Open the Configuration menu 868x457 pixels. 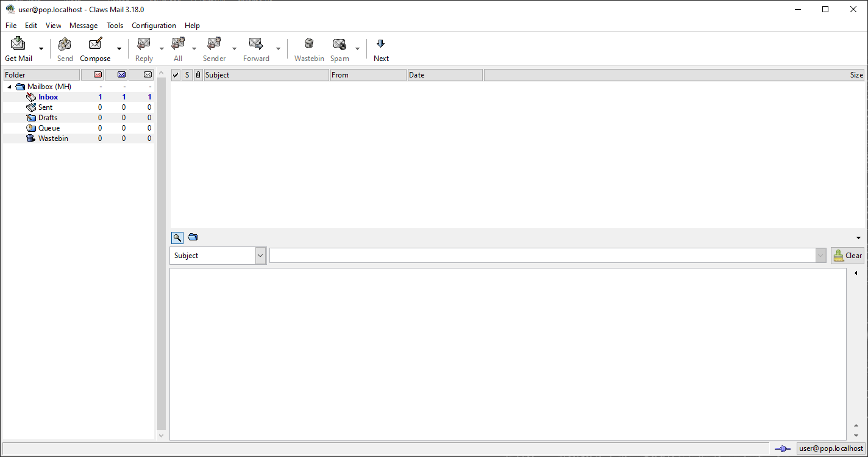(154, 26)
